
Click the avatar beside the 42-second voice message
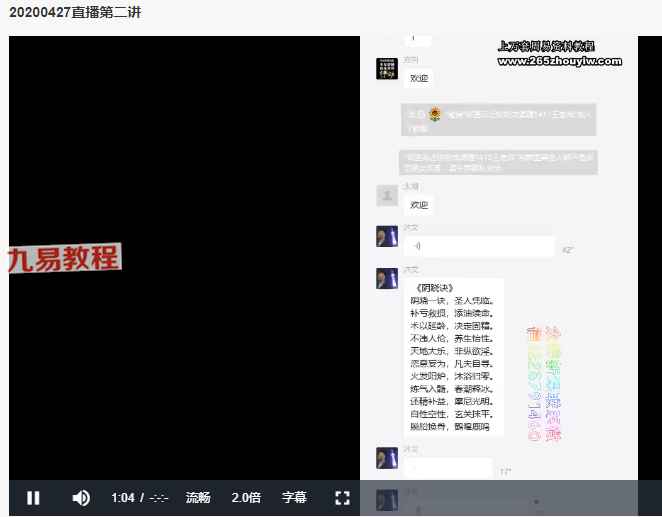click(x=386, y=237)
